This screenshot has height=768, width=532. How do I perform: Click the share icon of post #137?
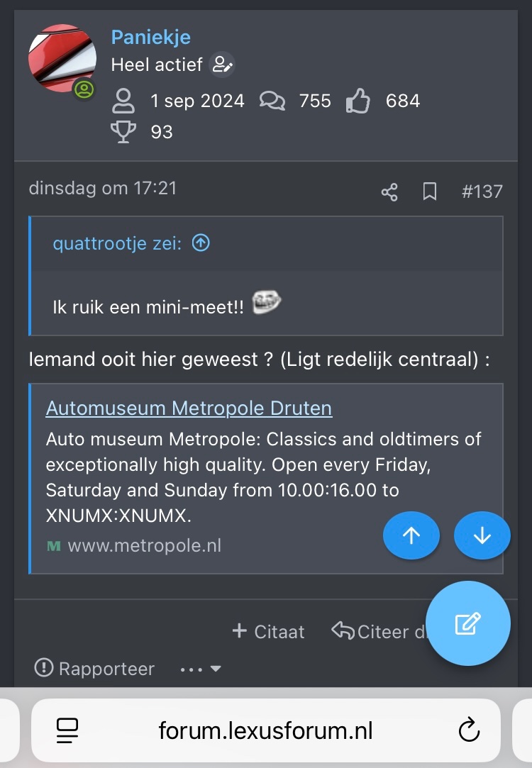pos(389,191)
